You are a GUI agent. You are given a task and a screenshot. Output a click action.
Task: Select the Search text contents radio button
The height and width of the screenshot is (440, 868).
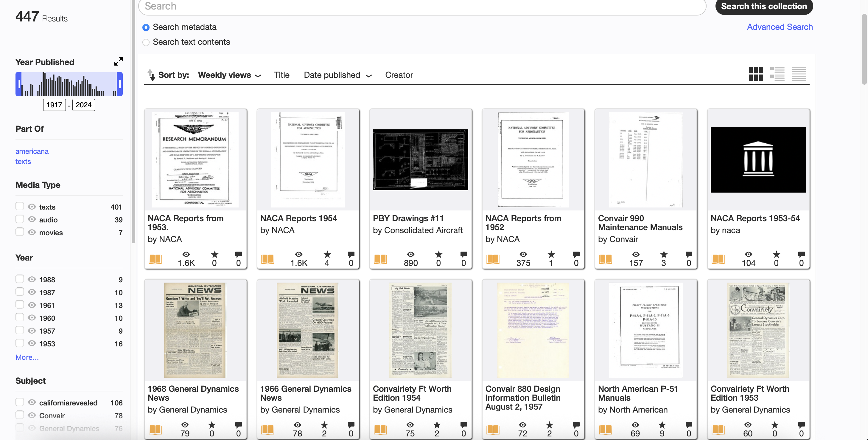[146, 42]
